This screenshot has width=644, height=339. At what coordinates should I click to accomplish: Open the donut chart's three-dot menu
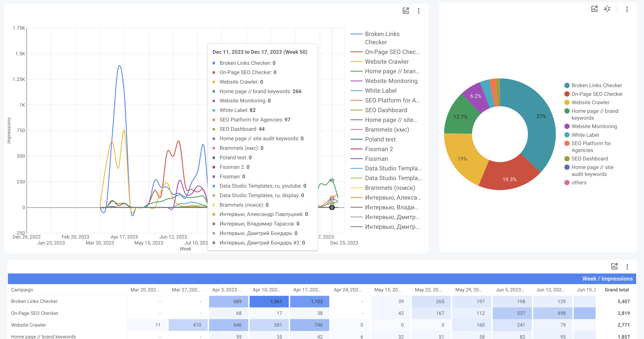(x=627, y=9)
